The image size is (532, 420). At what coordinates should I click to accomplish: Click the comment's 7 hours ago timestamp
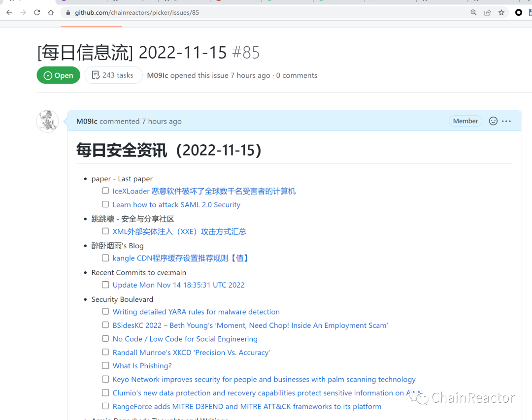tap(162, 122)
